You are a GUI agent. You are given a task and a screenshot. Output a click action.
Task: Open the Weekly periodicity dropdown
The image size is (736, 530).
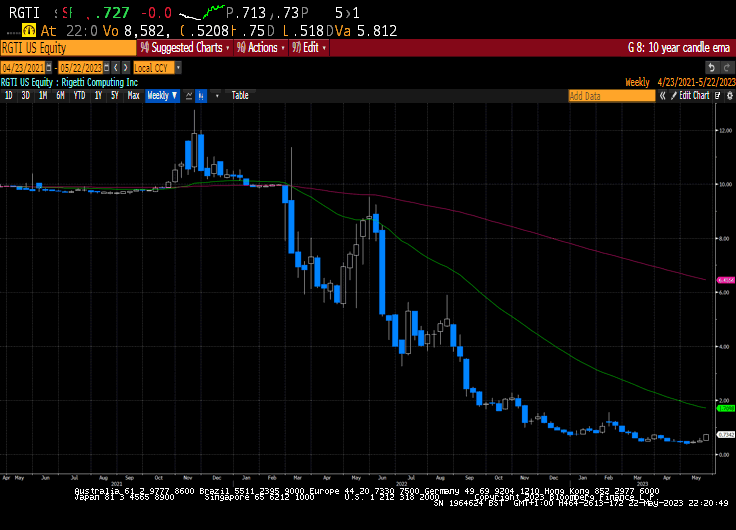(162, 96)
